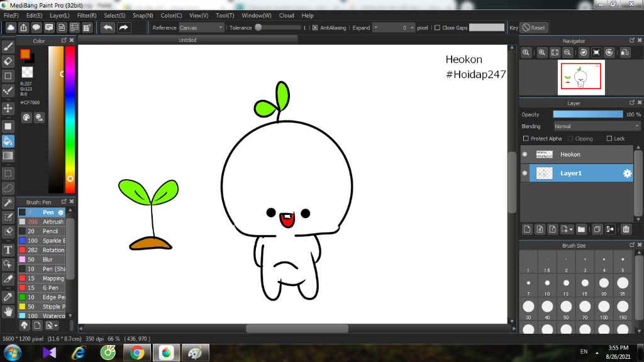
Task: Click the Navigator canvas thumbnail
Action: point(581,77)
